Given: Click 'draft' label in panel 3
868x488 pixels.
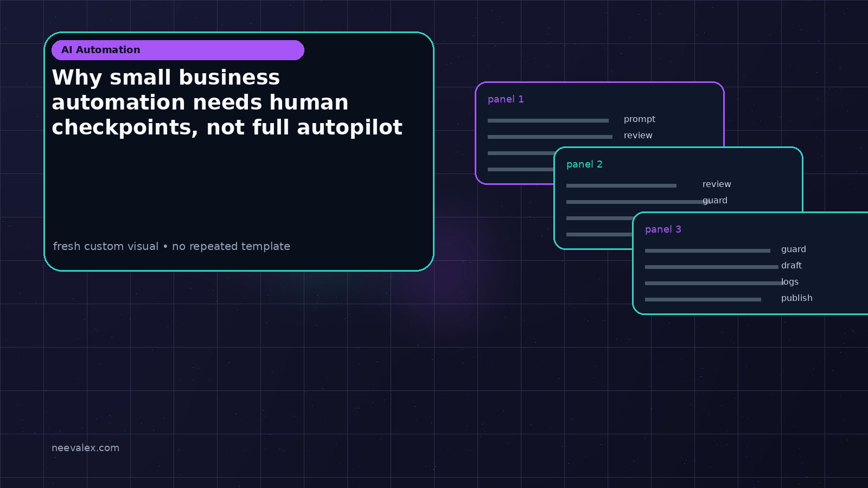Looking at the screenshot, I should [792, 266].
